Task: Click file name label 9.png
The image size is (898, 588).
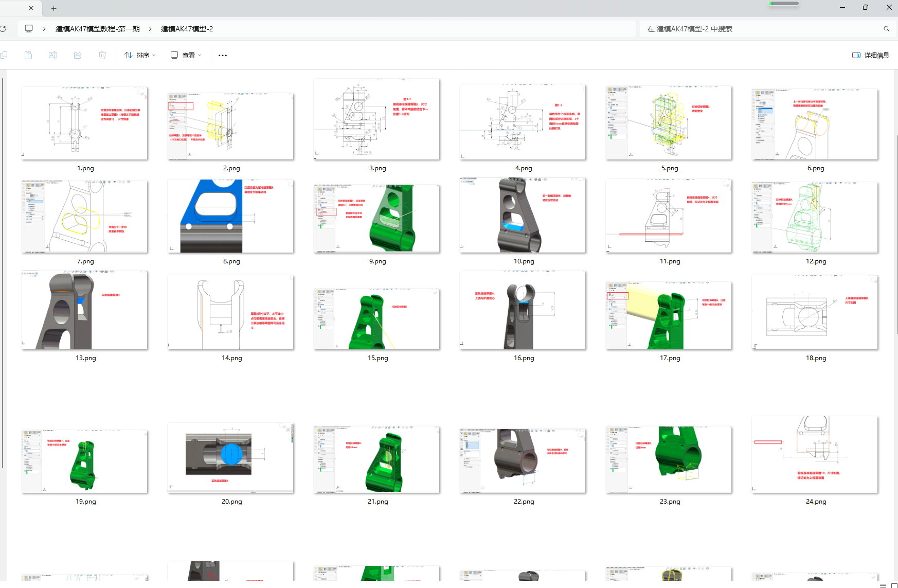Action: click(378, 261)
